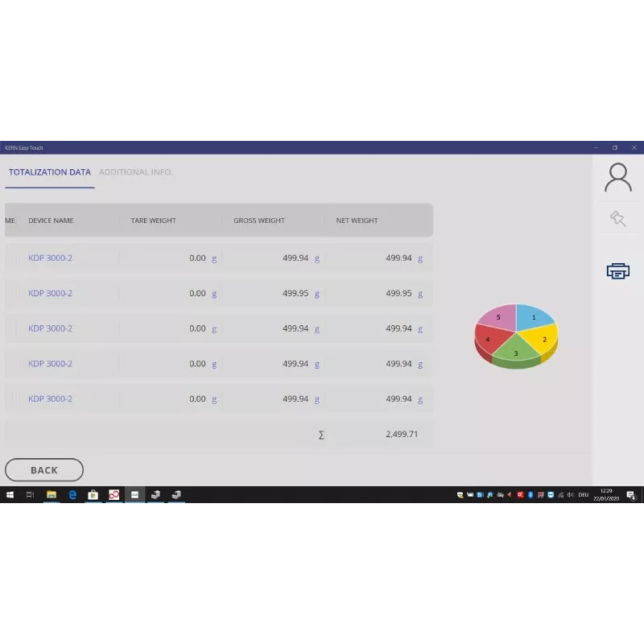This screenshot has width=644, height=644.
Task: Open Task View on the taskbar
Action: (31, 495)
